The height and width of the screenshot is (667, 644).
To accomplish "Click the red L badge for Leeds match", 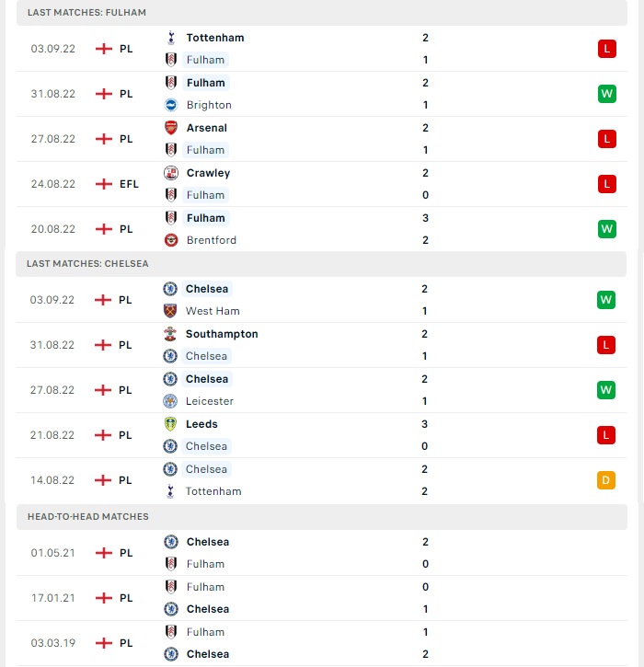I will [606, 435].
